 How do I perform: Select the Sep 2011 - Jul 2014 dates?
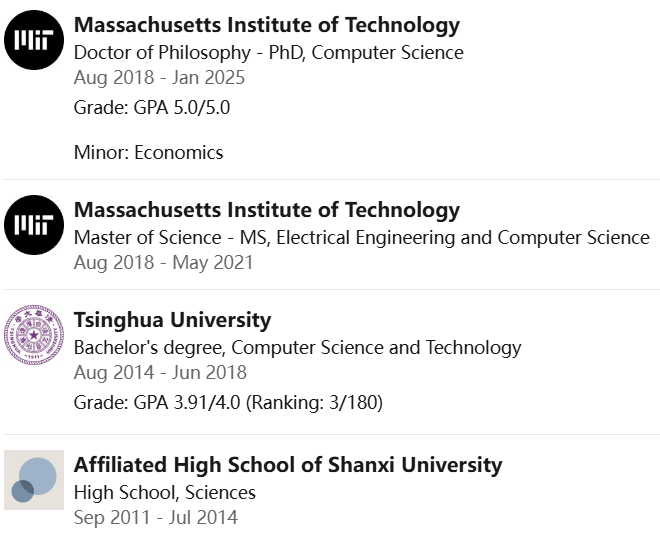[156, 517]
